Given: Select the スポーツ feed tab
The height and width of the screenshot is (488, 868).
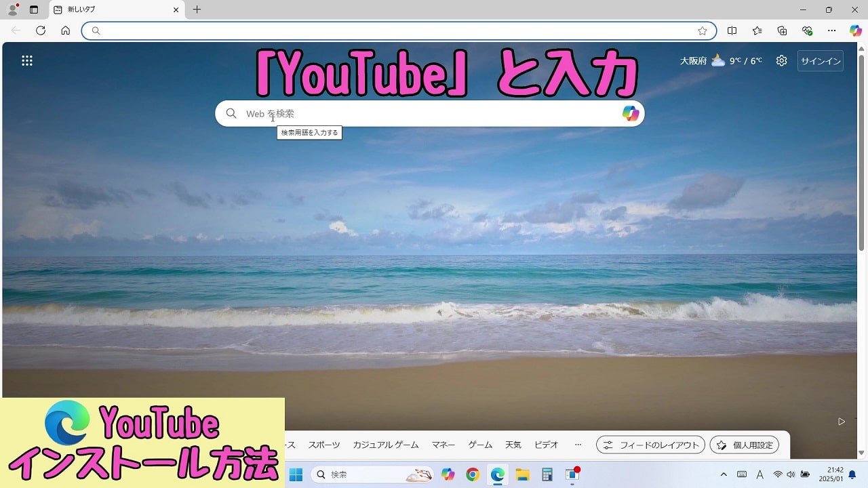Looking at the screenshot, I should click(x=324, y=445).
